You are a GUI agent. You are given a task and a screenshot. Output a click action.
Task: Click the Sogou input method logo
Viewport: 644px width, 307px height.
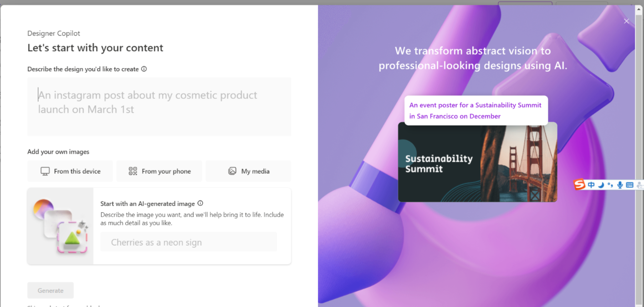click(x=579, y=185)
